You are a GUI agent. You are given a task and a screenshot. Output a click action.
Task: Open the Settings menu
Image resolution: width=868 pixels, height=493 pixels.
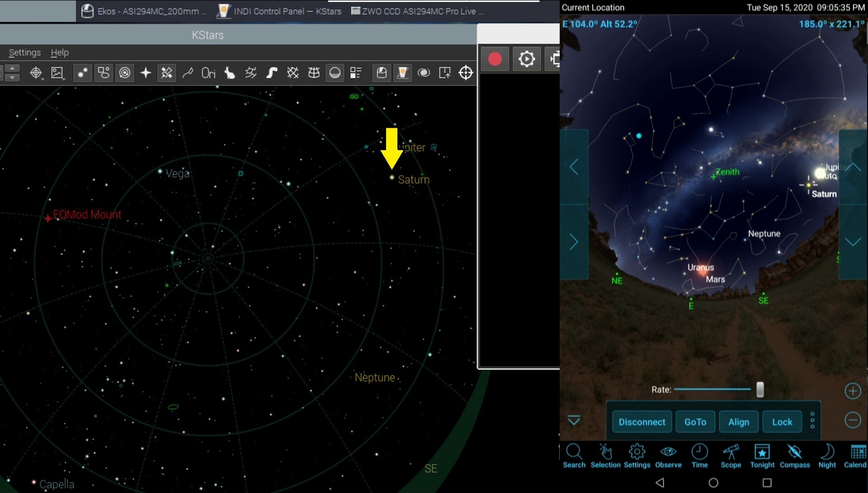point(25,52)
